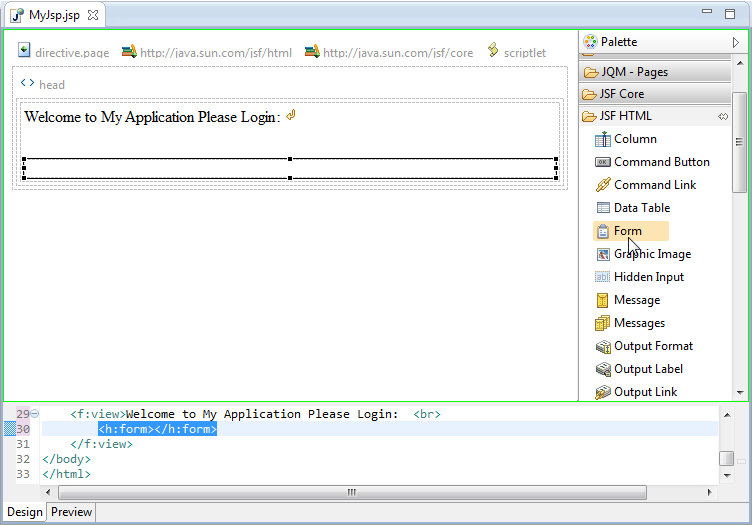The width and height of the screenshot is (752, 525).
Task: Close the MyJsp.jsp editor tab
Action: [93, 16]
